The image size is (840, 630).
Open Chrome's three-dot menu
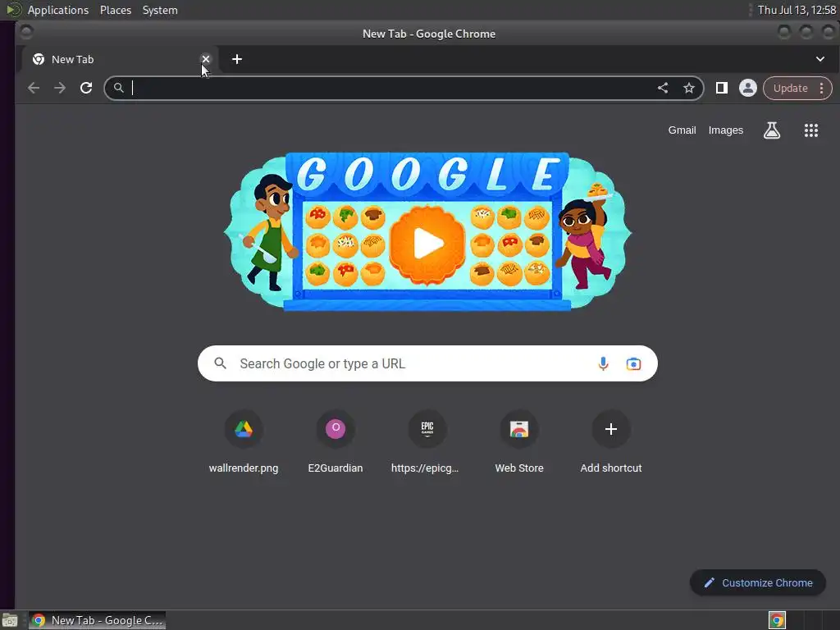(822, 88)
